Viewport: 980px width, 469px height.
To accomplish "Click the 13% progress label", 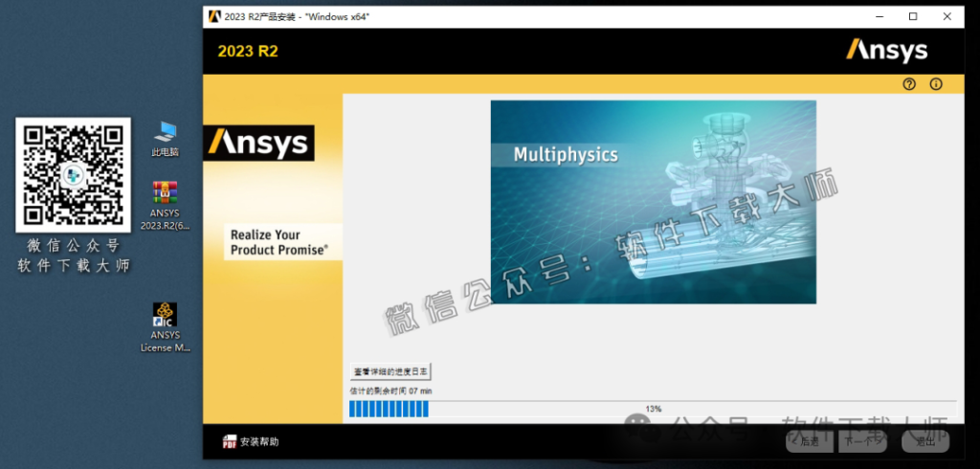I will [653, 409].
